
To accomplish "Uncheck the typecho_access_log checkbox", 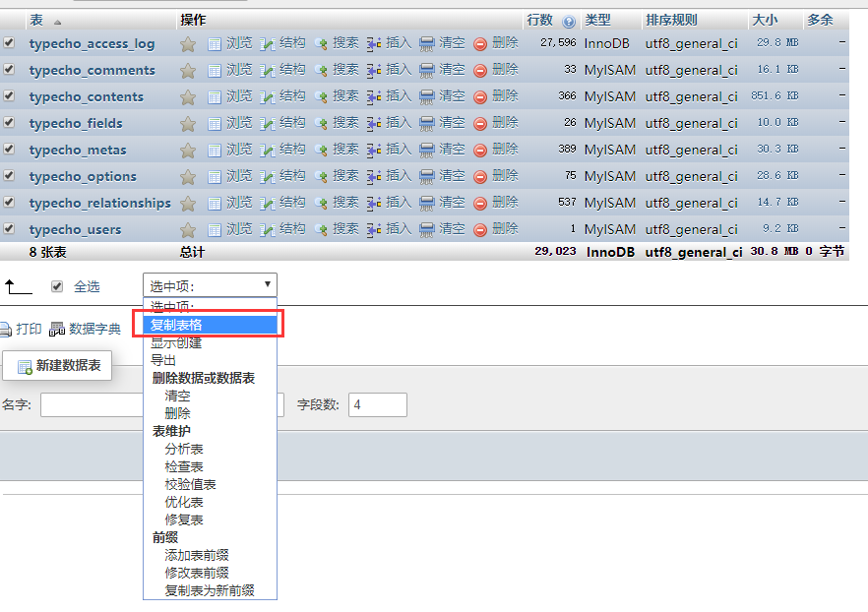I will (x=9, y=42).
